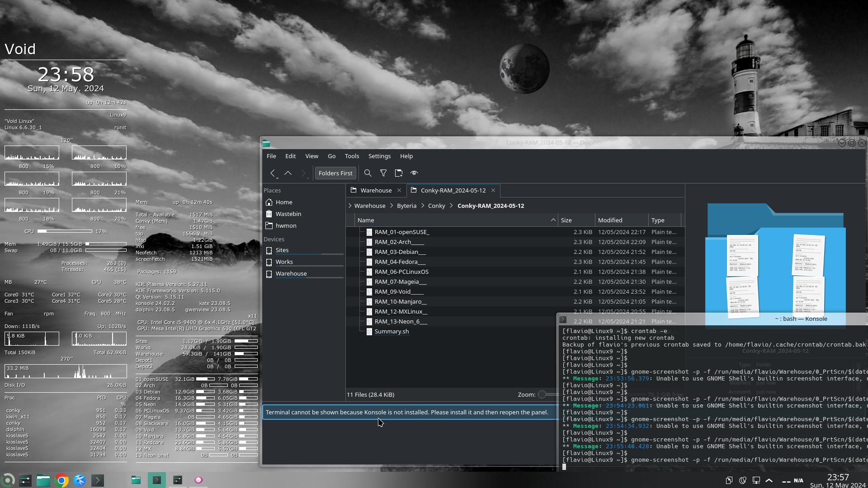868x488 pixels.
Task: Expand the breadcrumb chevron before Warehouse
Action: pyautogui.click(x=350, y=206)
